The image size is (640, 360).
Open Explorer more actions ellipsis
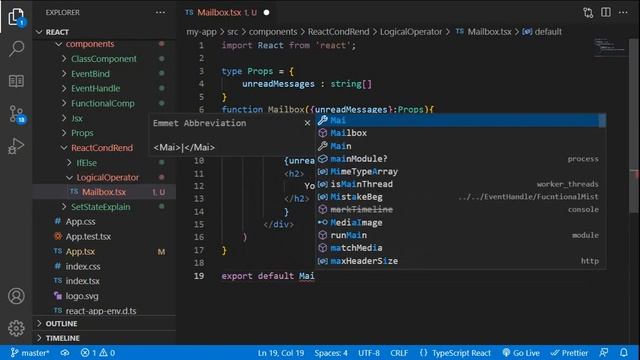pyautogui.click(x=160, y=13)
